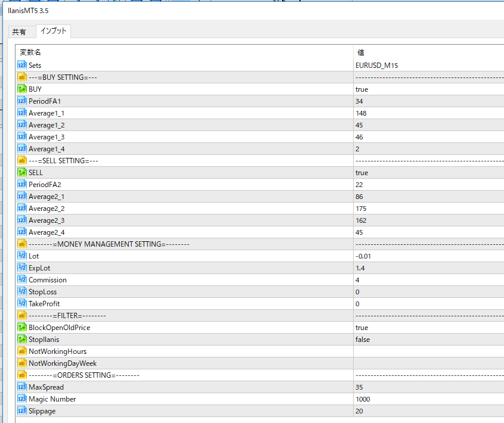504x423 pixels.
Task: Click the integer icon next to PeriodFA1
Action: [22, 101]
